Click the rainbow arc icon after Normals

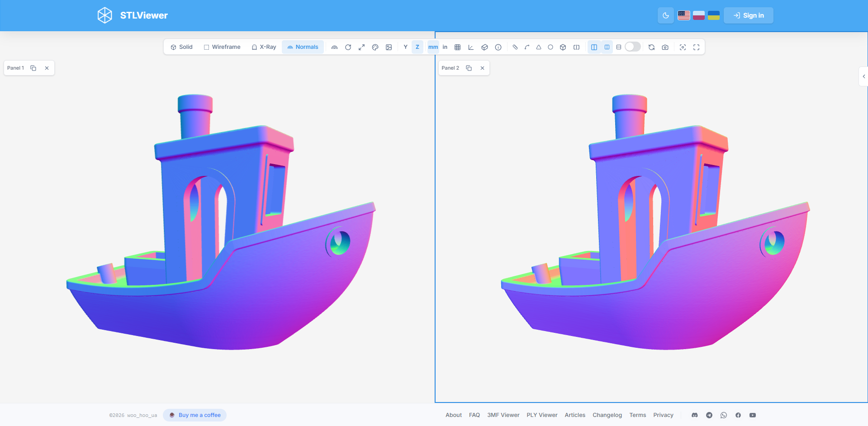coord(335,47)
